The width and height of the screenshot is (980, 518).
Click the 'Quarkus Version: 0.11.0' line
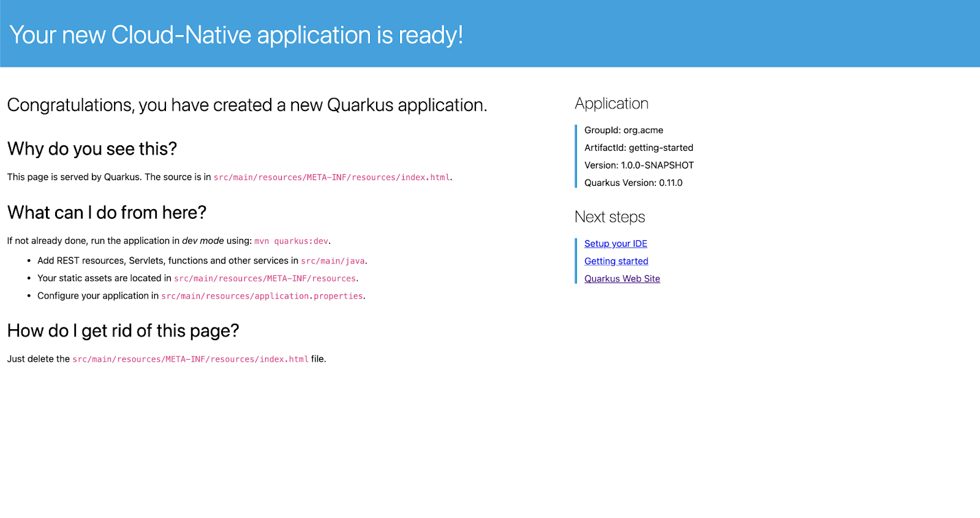[x=633, y=183]
